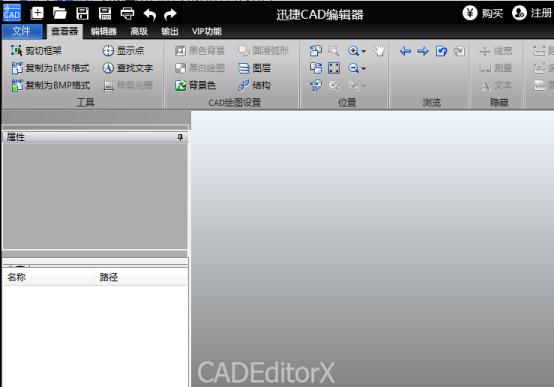Switch to the 查看器 tab
The height and width of the screenshot is (387, 554).
(x=65, y=31)
